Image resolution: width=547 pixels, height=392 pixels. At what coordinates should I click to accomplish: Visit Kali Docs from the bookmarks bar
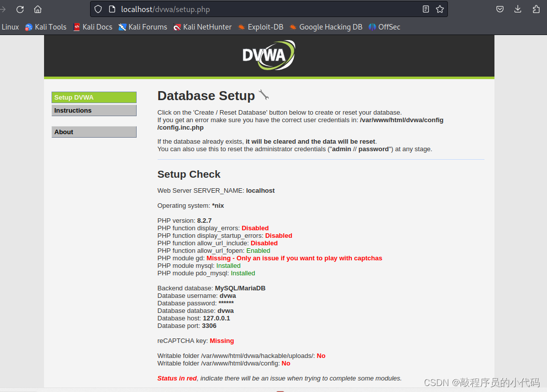point(93,27)
